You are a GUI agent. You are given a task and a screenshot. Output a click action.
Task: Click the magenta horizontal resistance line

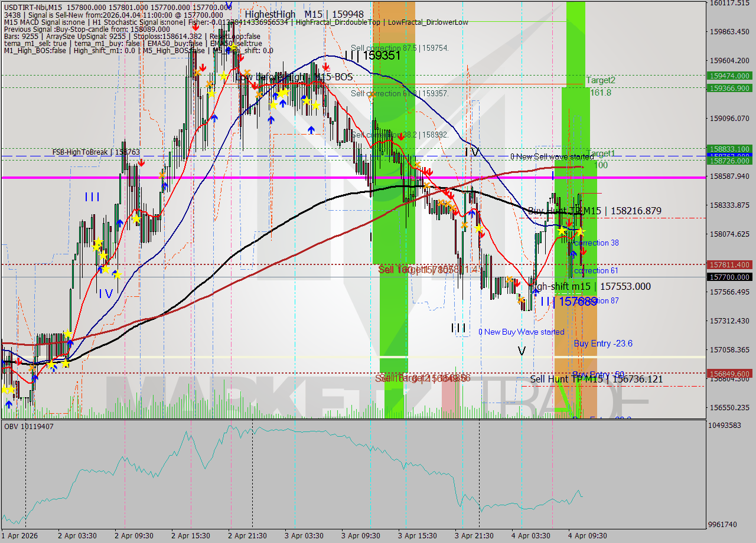coord(354,177)
